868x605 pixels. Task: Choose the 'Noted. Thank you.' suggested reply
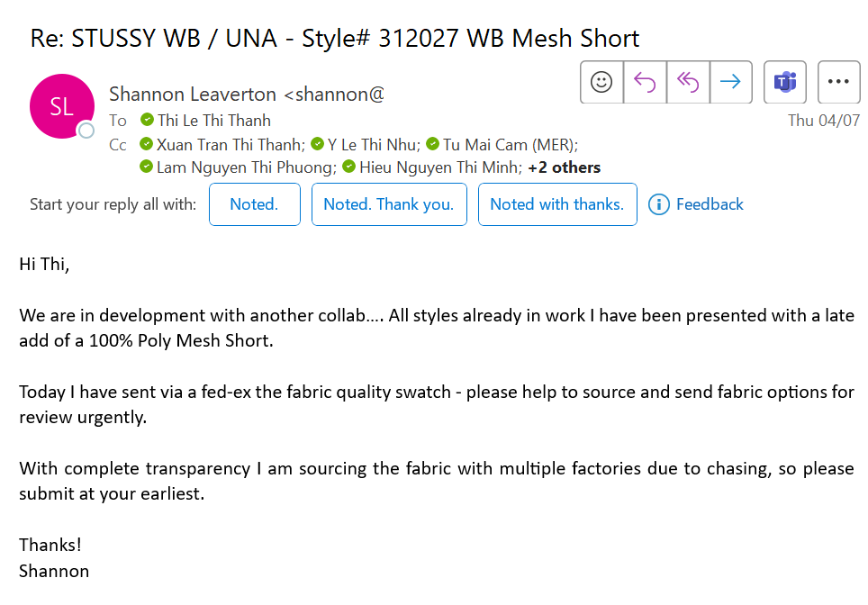pos(389,204)
